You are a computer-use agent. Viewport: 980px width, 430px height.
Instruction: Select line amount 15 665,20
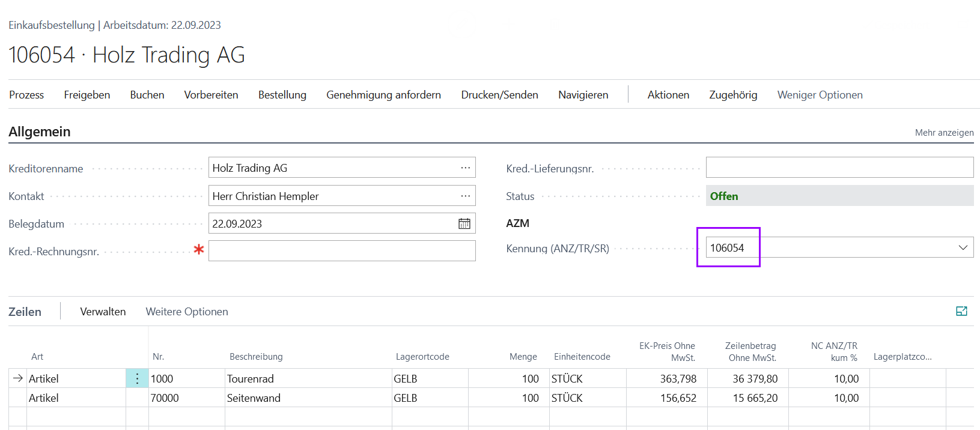748,398
